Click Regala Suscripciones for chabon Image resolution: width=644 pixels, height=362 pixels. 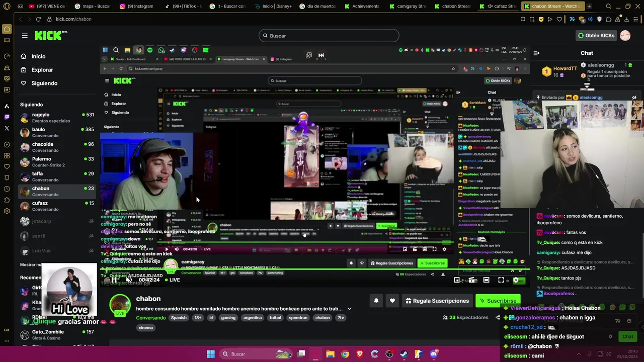(x=437, y=301)
